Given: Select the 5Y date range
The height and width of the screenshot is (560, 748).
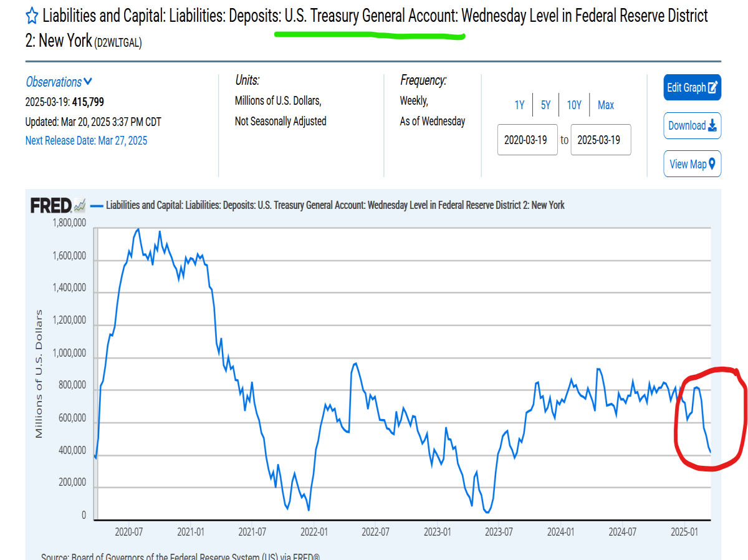Looking at the screenshot, I should (x=546, y=105).
